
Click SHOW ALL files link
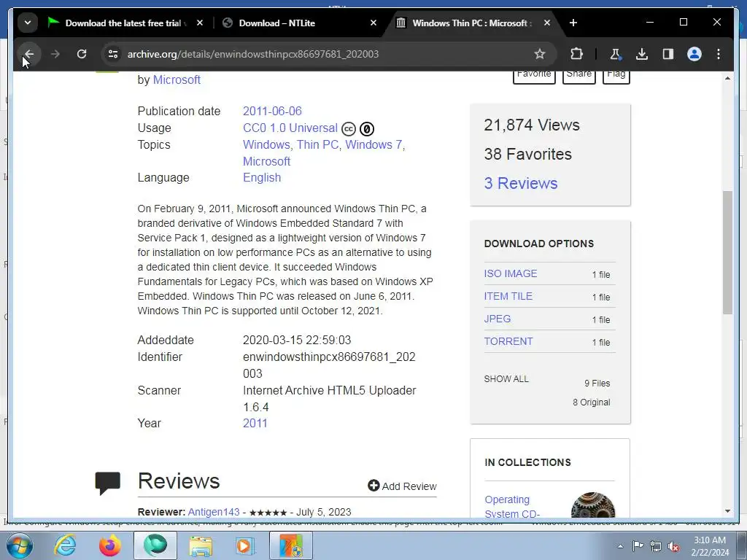pos(506,379)
